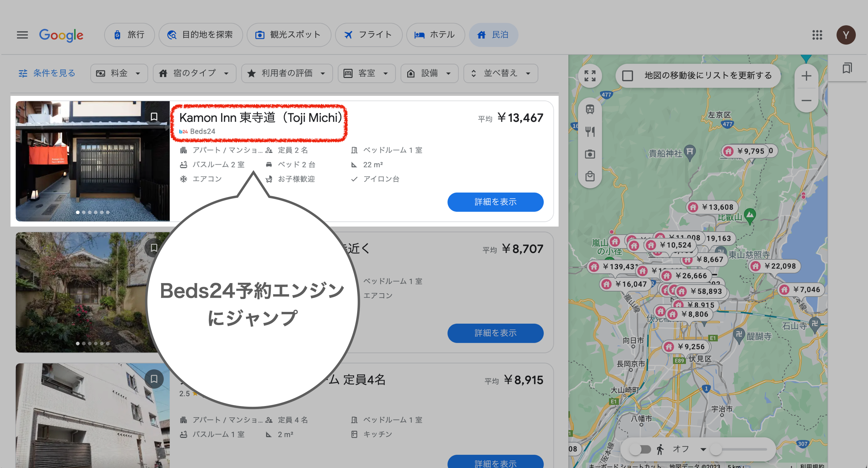Switch to the ホテル tab
Image resolution: width=868 pixels, height=468 pixels.
pos(435,35)
